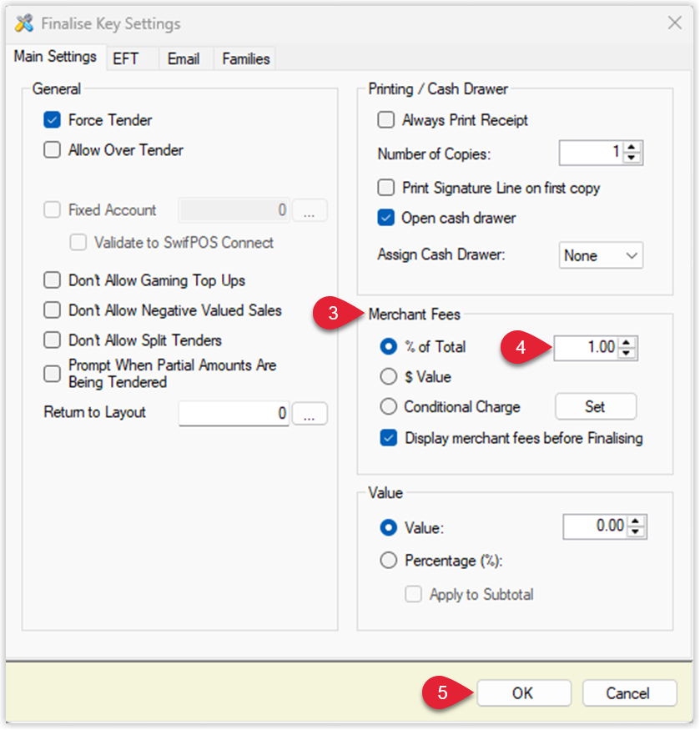Viewport: 700px width, 730px height.
Task: Choose the $ Value merchant fee option
Action: click(x=389, y=376)
